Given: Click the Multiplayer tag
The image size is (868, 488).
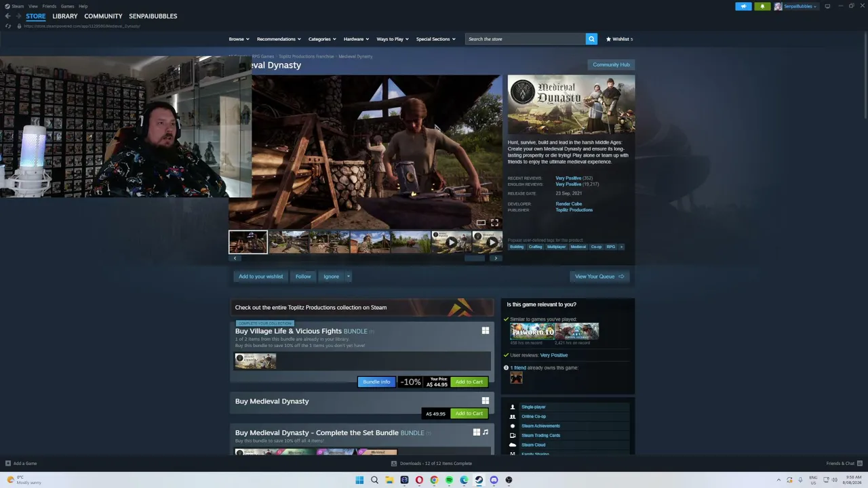Looking at the screenshot, I should click(x=556, y=247).
